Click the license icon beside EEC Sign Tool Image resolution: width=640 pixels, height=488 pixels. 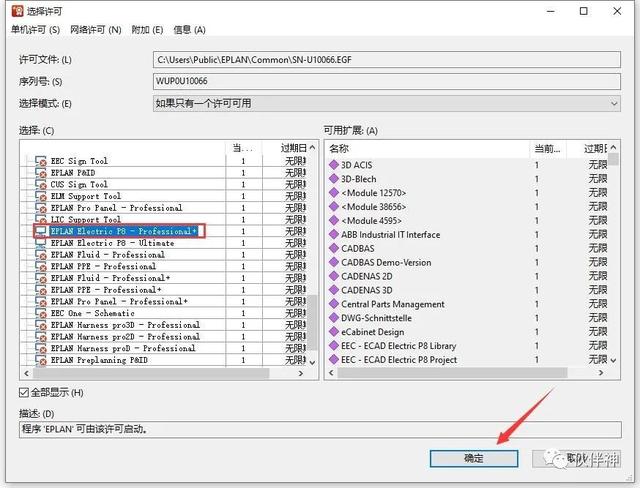click(41, 161)
